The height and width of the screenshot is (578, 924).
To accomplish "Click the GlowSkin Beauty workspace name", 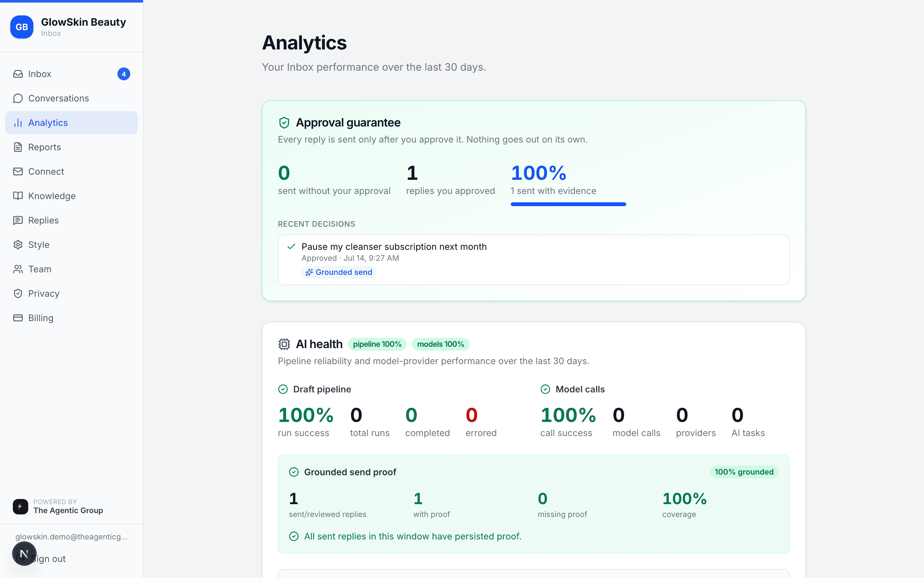I will click(84, 22).
